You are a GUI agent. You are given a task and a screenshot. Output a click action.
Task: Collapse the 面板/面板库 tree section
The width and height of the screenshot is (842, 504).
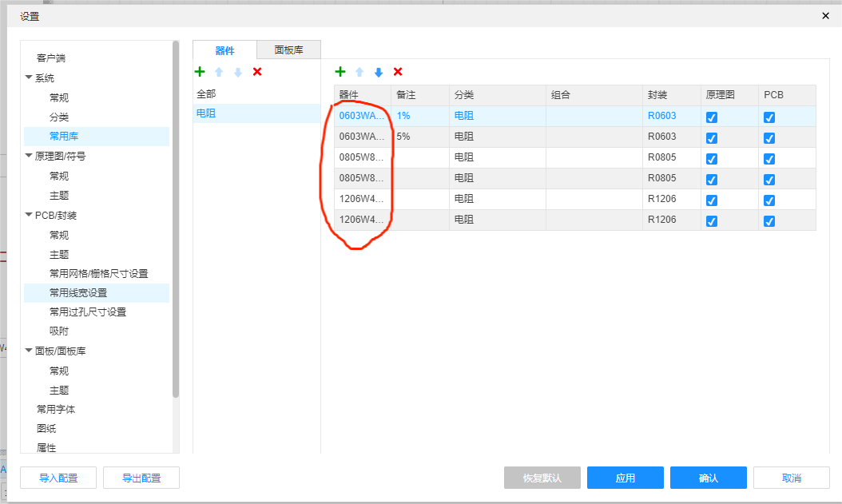coord(29,351)
